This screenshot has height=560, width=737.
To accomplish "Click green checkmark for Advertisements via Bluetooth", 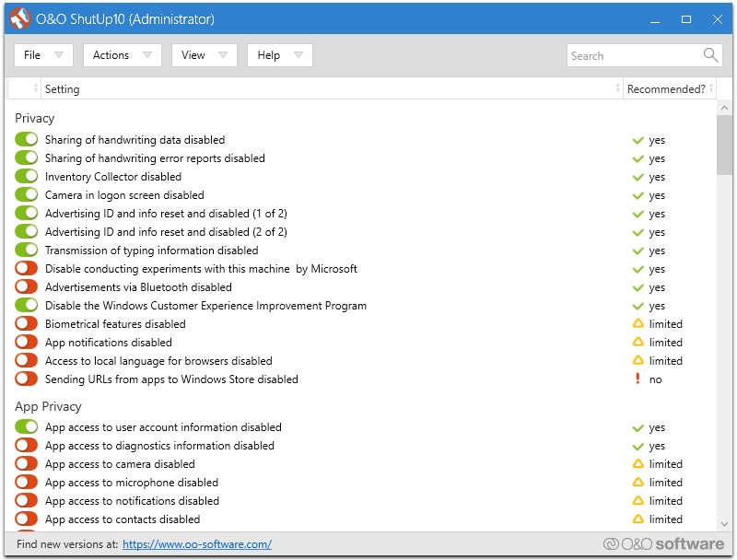I will tap(638, 287).
